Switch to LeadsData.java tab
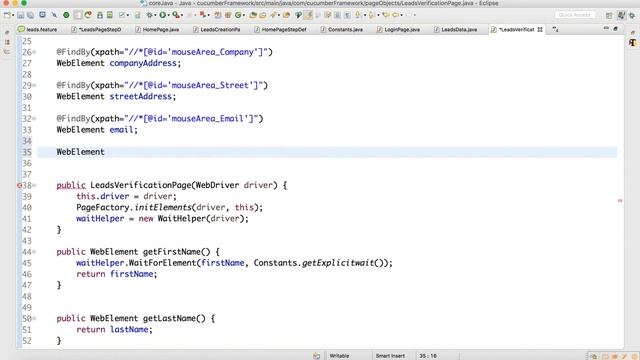This screenshot has width=640, height=360. (456, 29)
